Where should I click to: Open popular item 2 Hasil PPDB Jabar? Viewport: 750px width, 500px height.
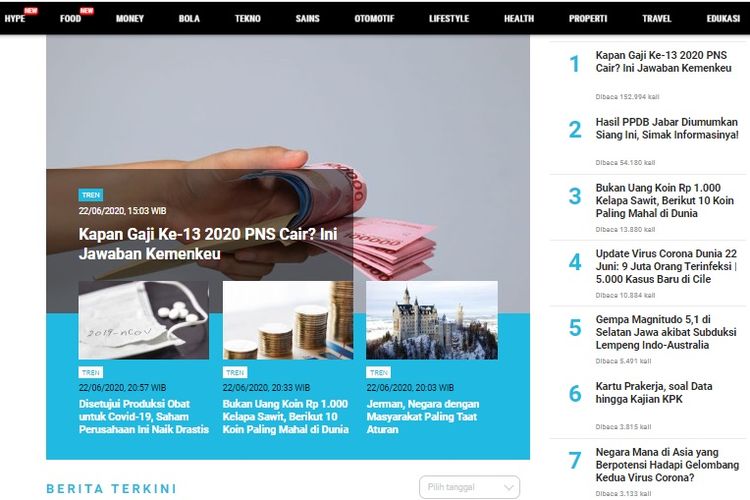667,128
